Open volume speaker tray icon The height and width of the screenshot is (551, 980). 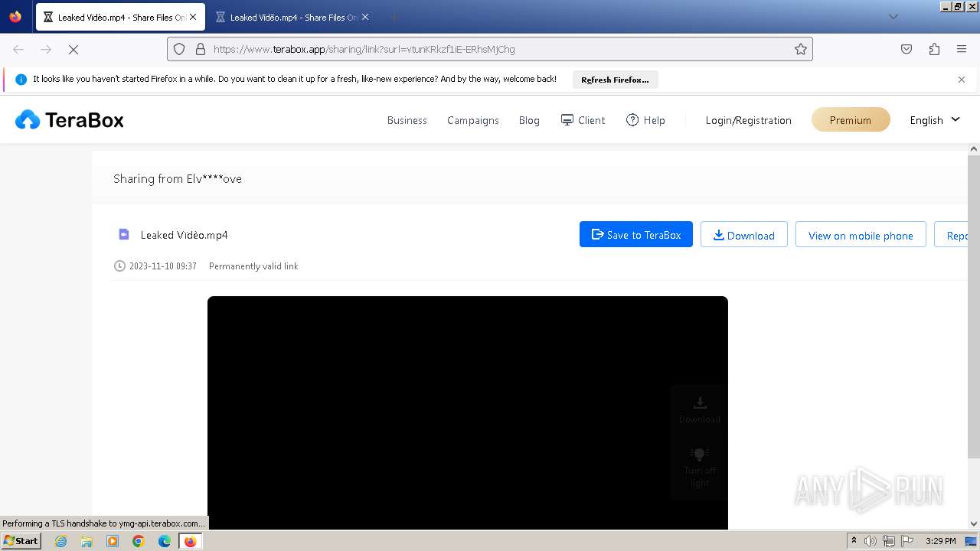(x=871, y=541)
